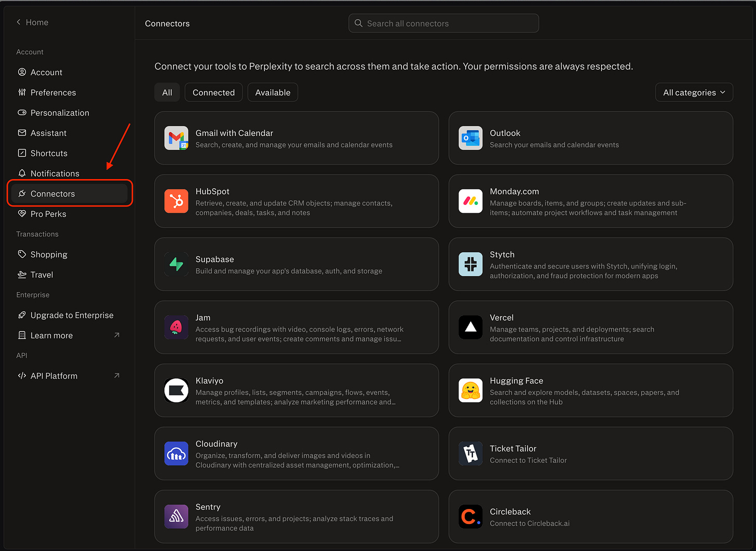Click the Gmail with Calendar connector icon
This screenshot has height=551, width=756.
pyautogui.click(x=176, y=138)
